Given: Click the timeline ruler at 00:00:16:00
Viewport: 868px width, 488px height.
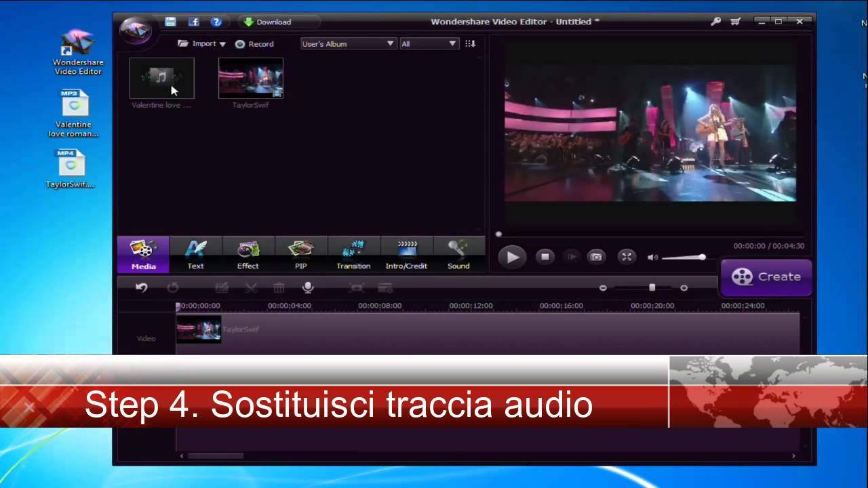Looking at the screenshot, I should (x=561, y=306).
